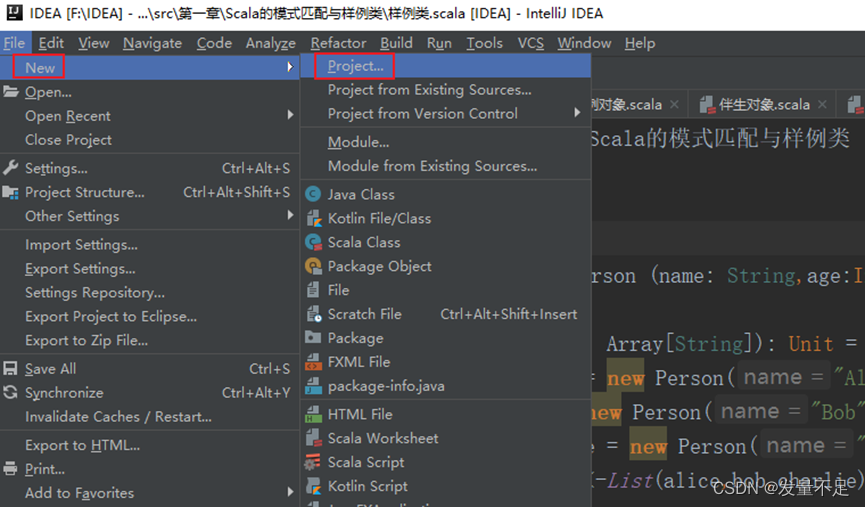The width and height of the screenshot is (865, 507).
Task: Select Invalidate Caches / Restart...
Action: click(x=149, y=417)
